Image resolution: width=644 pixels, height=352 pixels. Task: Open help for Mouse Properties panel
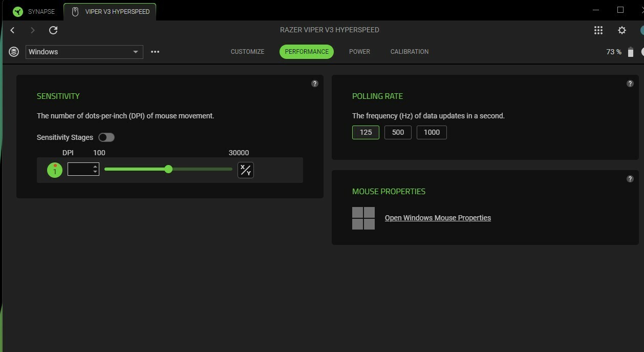tap(630, 179)
